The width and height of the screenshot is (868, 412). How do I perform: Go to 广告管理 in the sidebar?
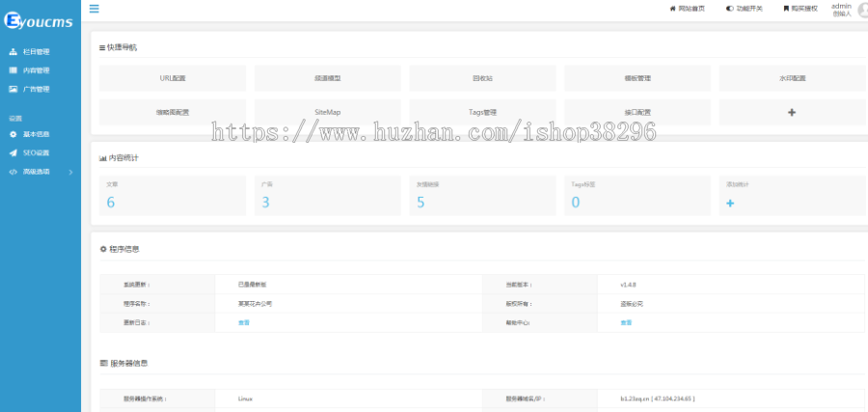(36, 89)
